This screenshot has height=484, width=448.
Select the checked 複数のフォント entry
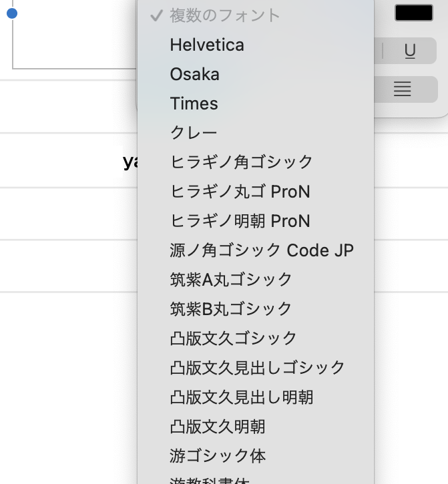click(224, 15)
